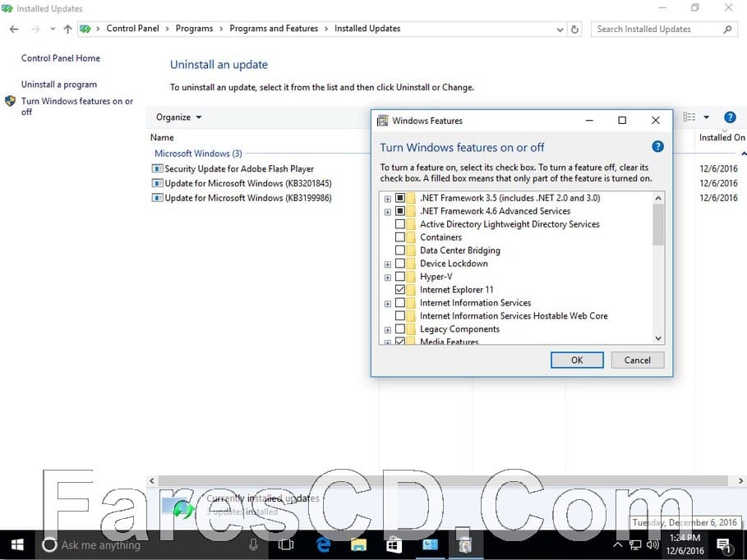Refresh the Installed Updates view
The height and width of the screenshot is (560, 747).
tap(575, 29)
